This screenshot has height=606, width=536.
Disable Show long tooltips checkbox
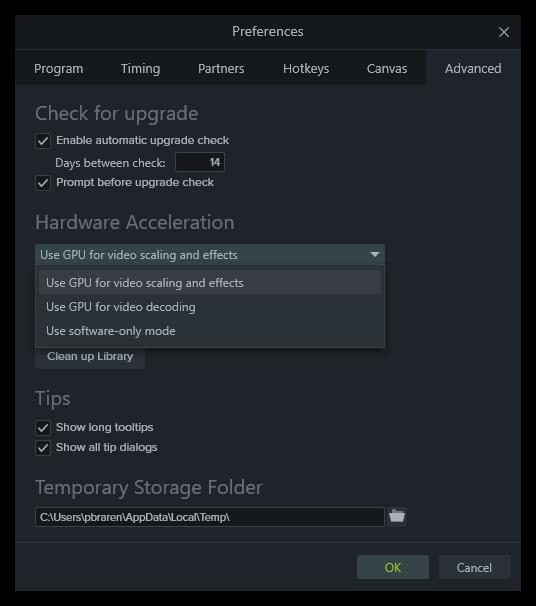click(43, 428)
